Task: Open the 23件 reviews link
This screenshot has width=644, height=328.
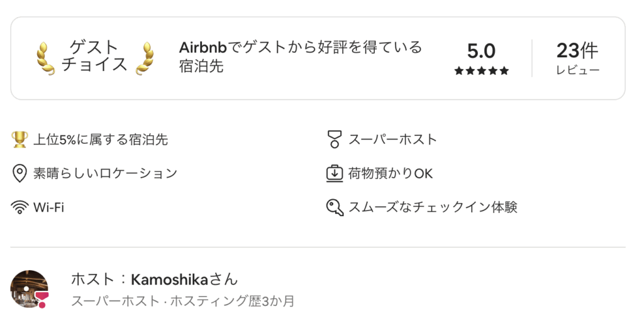Action: click(577, 58)
